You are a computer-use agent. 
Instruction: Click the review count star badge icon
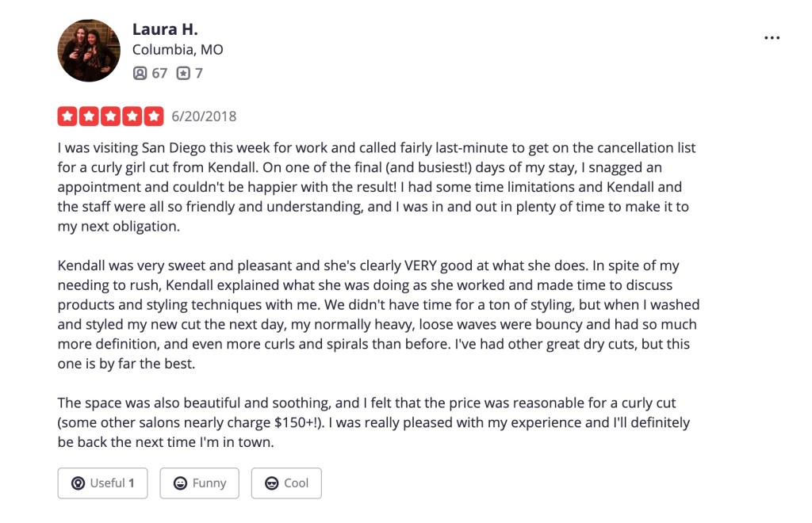[183, 73]
